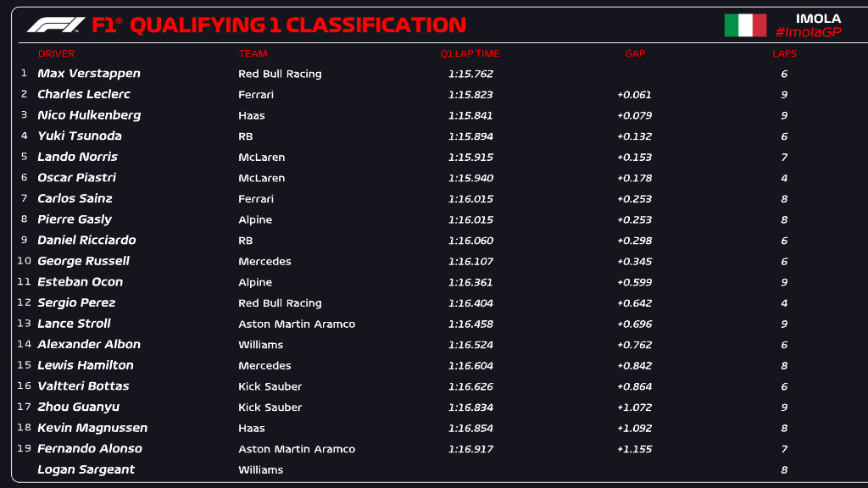Viewport: 868px width, 488px height.
Task: Click the GAP column header
Action: [x=635, y=53]
